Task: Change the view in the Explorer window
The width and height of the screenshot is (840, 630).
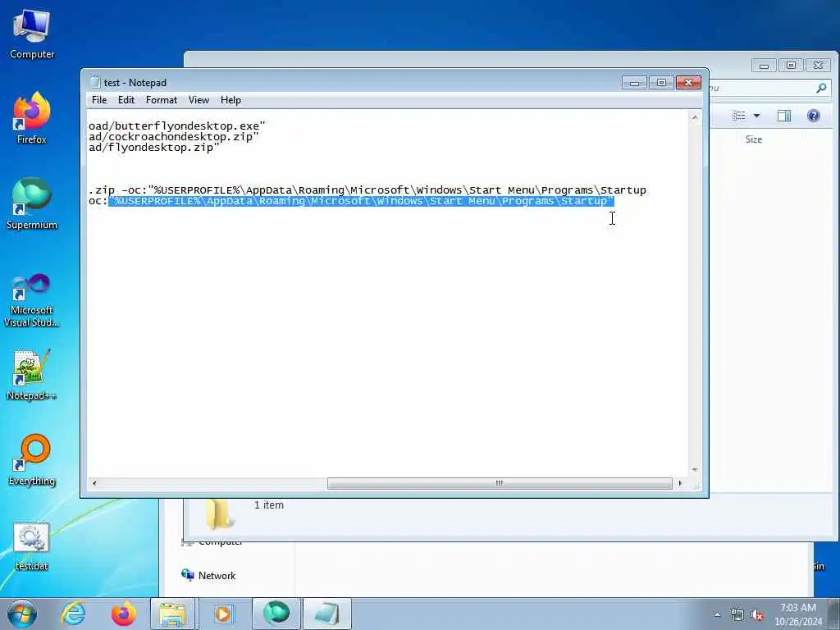Action: click(739, 116)
